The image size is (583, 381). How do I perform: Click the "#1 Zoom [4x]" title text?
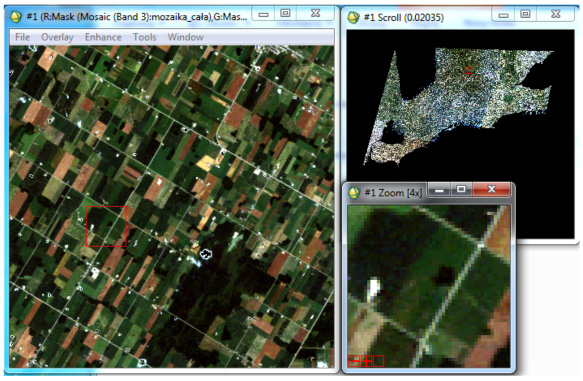pyautogui.click(x=393, y=193)
